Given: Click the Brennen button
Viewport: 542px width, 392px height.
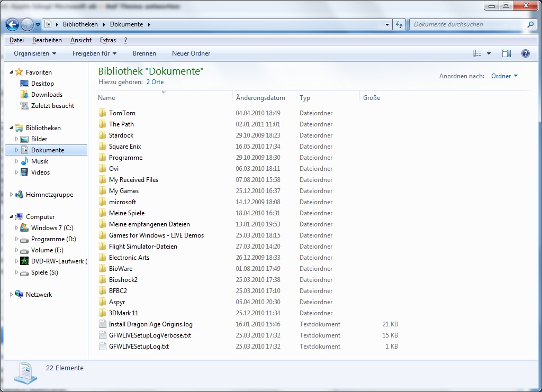Looking at the screenshot, I should click(x=144, y=53).
